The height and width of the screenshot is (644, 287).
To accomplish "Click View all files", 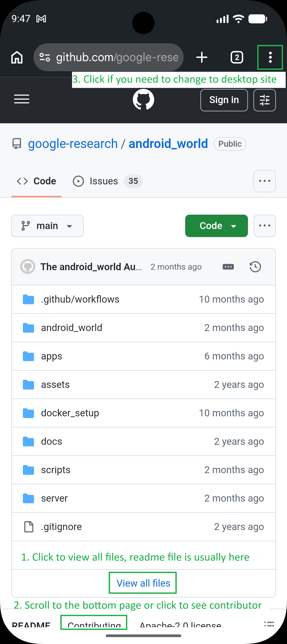I will pyautogui.click(x=143, y=583).
